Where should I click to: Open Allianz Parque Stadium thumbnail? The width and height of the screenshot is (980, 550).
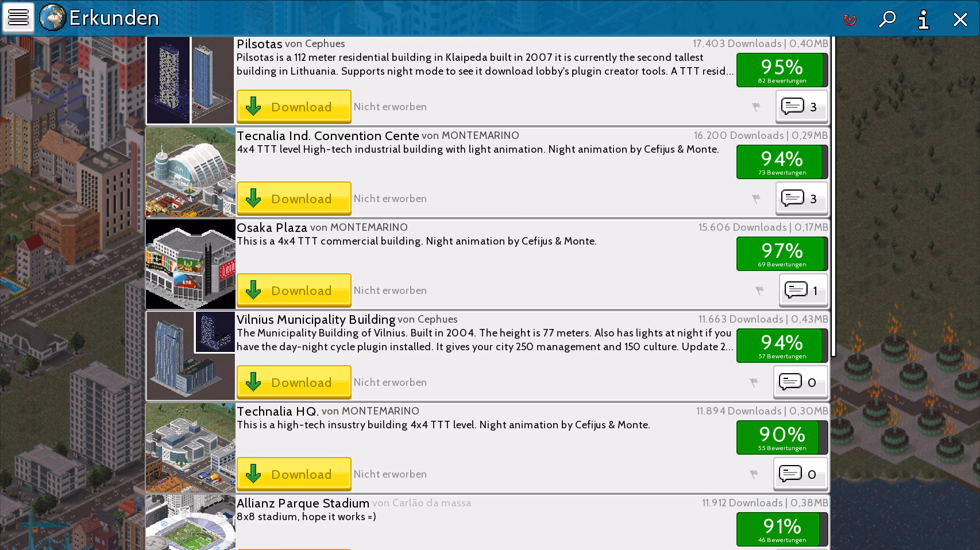pos(190,522)
